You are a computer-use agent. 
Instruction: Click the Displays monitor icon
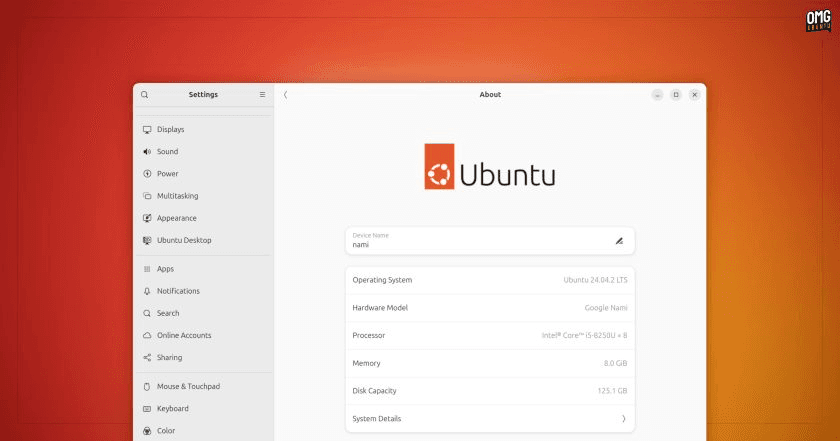(147, 130)
